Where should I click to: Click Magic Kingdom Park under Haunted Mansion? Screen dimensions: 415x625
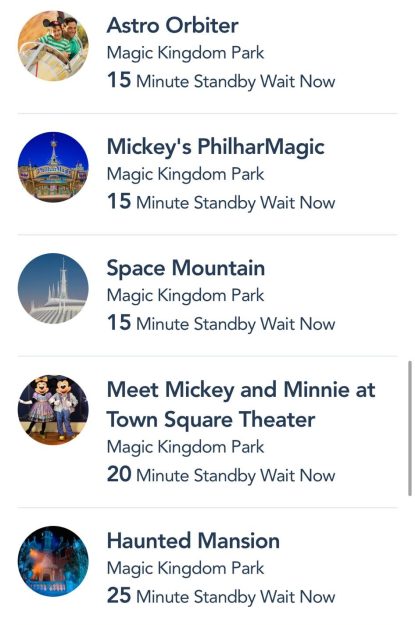tap(185, 569)
